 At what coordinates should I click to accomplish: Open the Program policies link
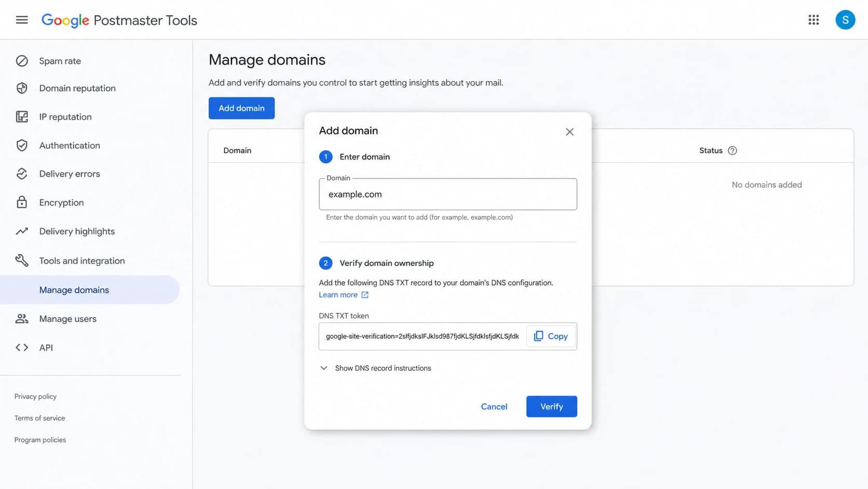40,440
